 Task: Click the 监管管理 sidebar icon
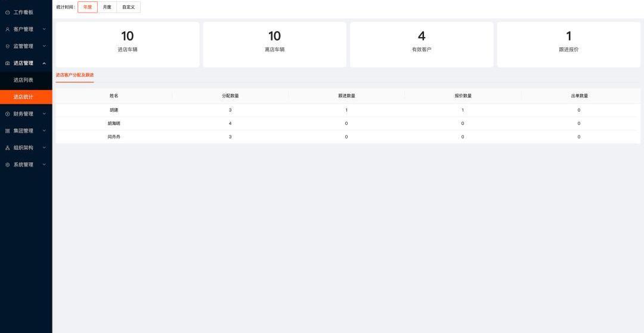[7, 46]
